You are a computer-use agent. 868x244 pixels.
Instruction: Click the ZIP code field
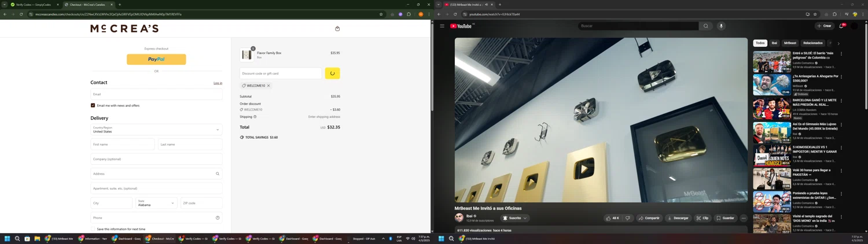201,203
